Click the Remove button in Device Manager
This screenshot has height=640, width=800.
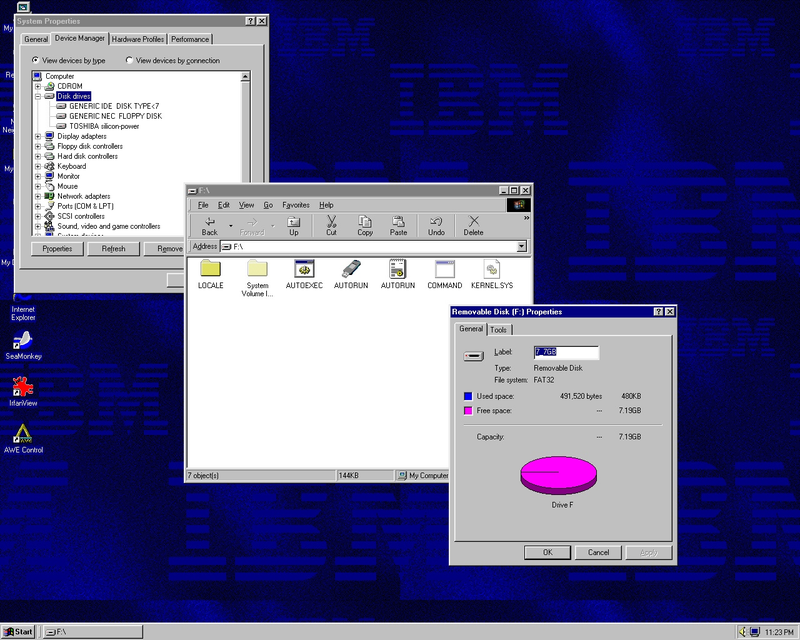[164, 249]
